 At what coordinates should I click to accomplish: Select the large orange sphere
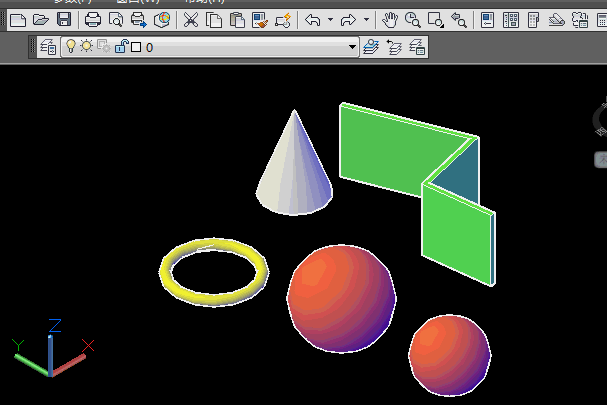click(341, 299)
